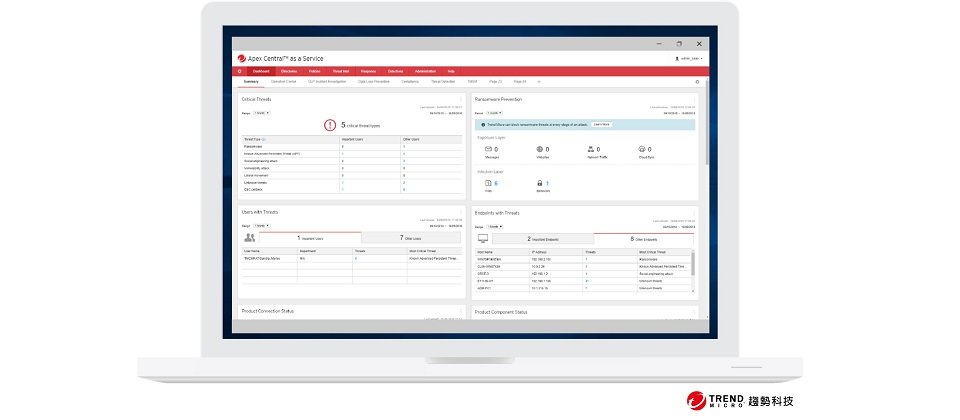
Task: Open Range dropdown in Critical Threats widget
Action: [262, 113]
